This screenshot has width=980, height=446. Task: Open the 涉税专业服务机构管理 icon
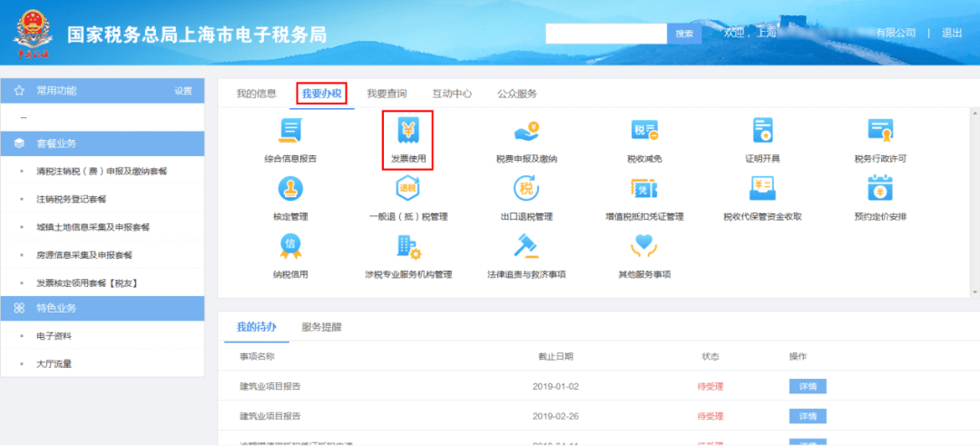[408, 246]
